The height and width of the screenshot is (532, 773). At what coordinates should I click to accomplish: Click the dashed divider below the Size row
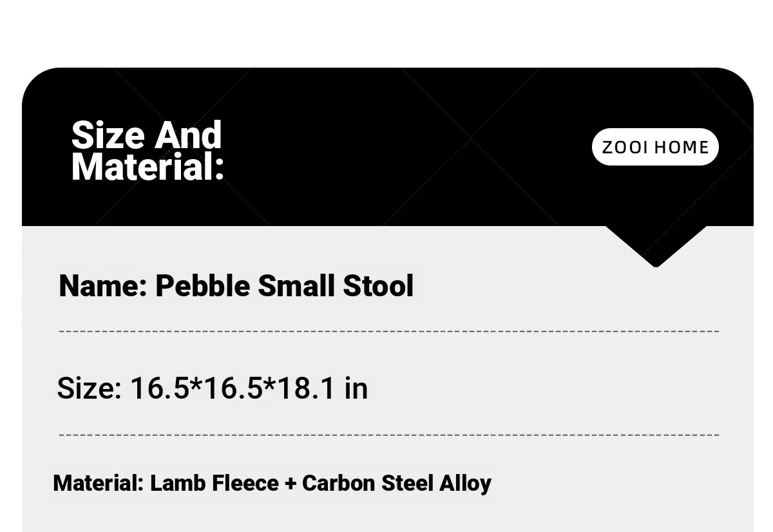[x=388, y=435]
